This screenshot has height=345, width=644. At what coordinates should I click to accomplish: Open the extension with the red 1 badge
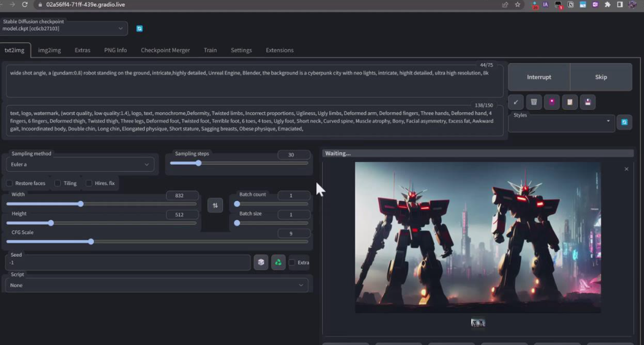point(558,5)
